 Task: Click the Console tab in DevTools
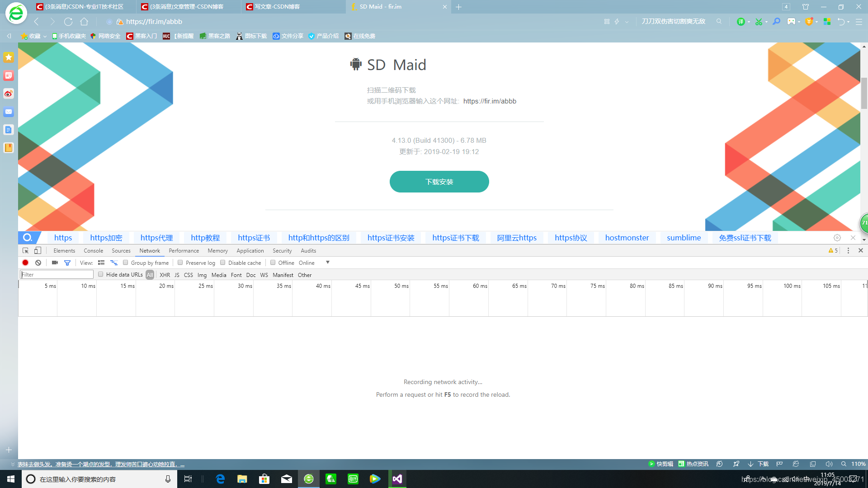(x=93, y=250)
